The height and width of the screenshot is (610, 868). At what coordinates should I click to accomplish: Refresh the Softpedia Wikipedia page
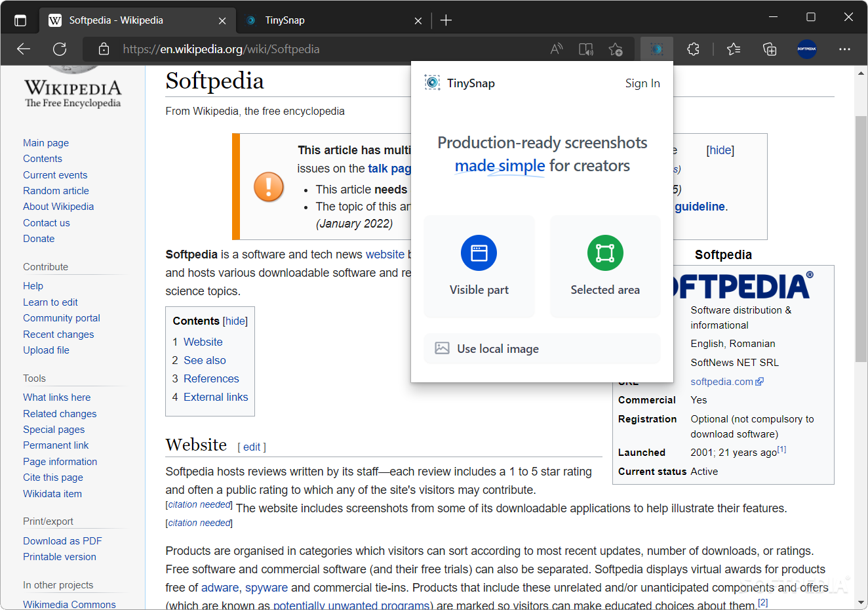pyautogui.click(x=60, y=49)
